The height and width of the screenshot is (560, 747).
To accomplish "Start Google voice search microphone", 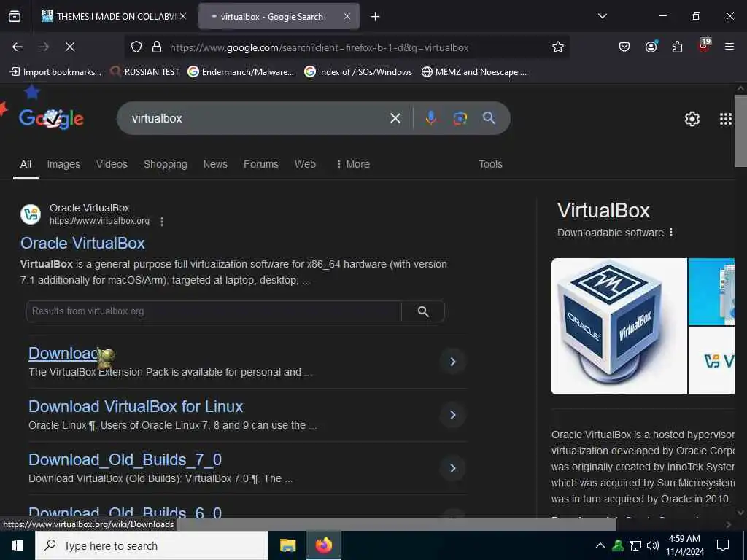I will click(x=430, y=118).
